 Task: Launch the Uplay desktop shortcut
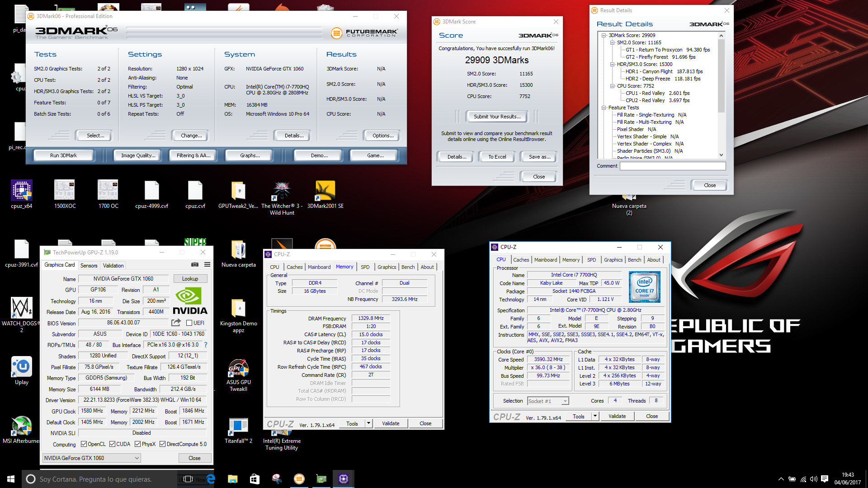22,371
